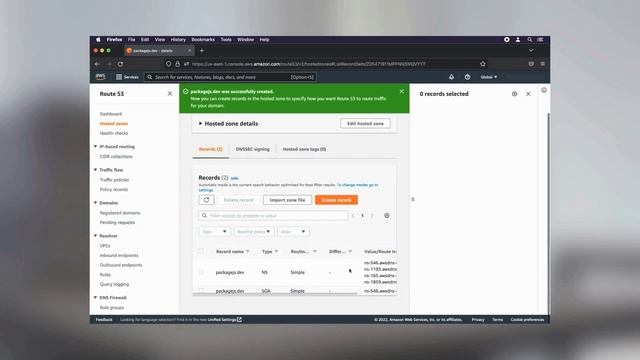Click the previous page arrow in pagination
This screenshot has height=360, width=640.
pyautogui.click(x=353, y=216)
